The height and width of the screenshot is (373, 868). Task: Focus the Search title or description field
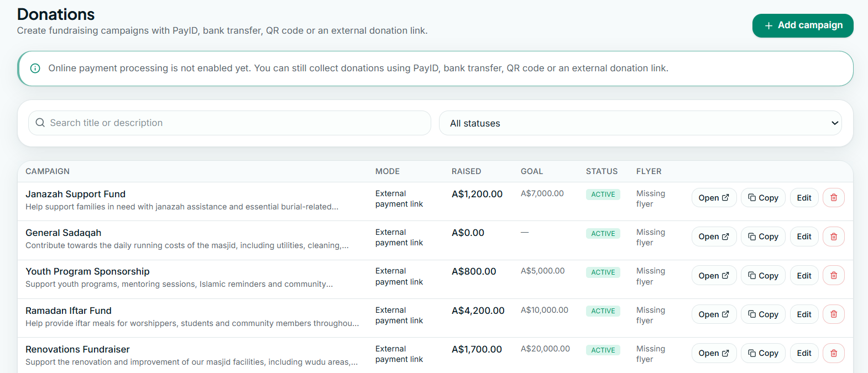point(229,123)
